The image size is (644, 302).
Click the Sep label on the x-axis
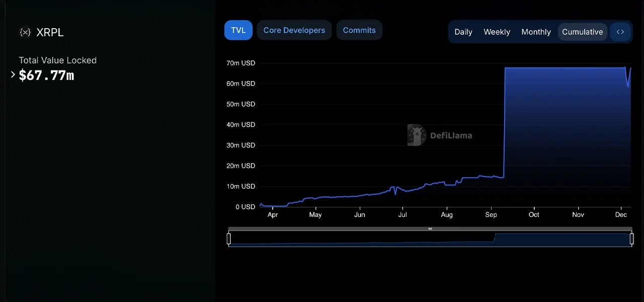(491, 215)
